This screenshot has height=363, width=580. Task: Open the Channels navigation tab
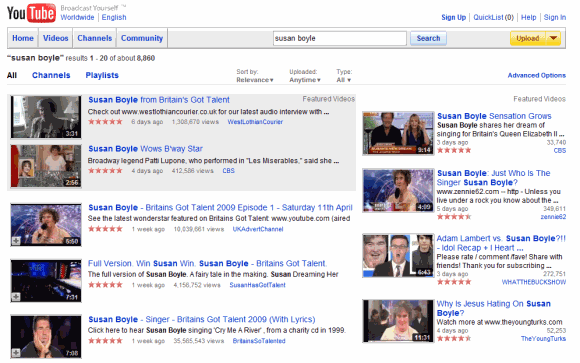94,38
